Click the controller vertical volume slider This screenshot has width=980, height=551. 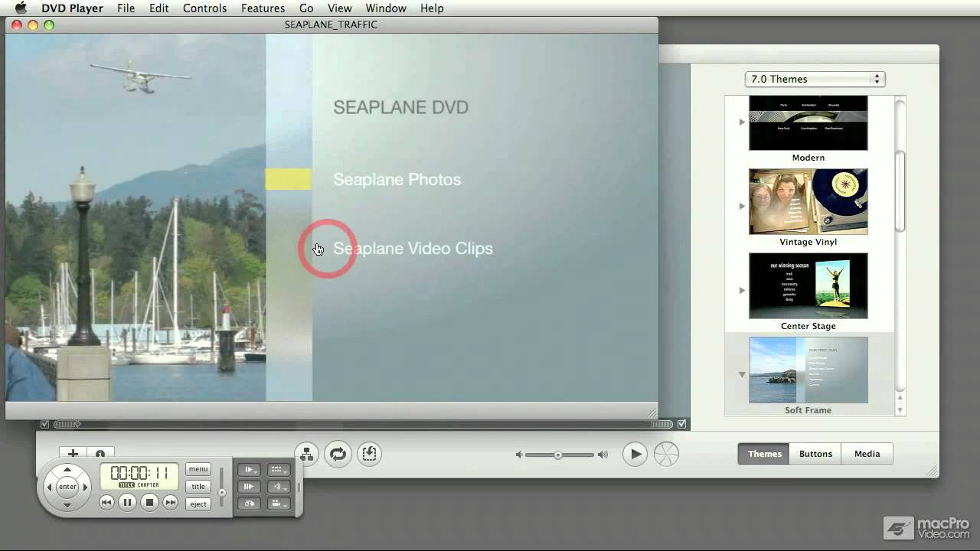point(222,487)
